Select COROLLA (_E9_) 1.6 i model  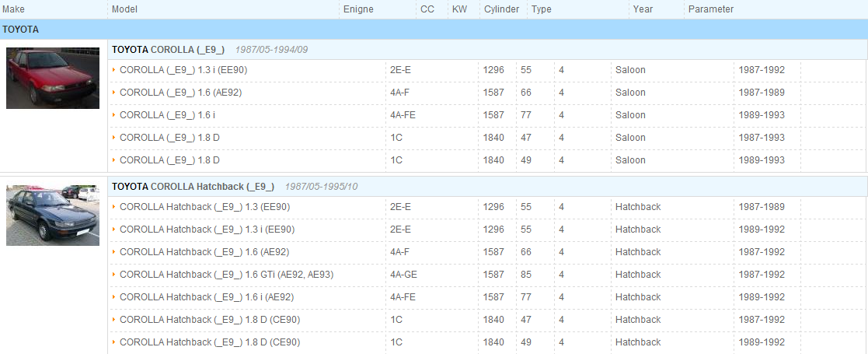(x=166, y=115)
